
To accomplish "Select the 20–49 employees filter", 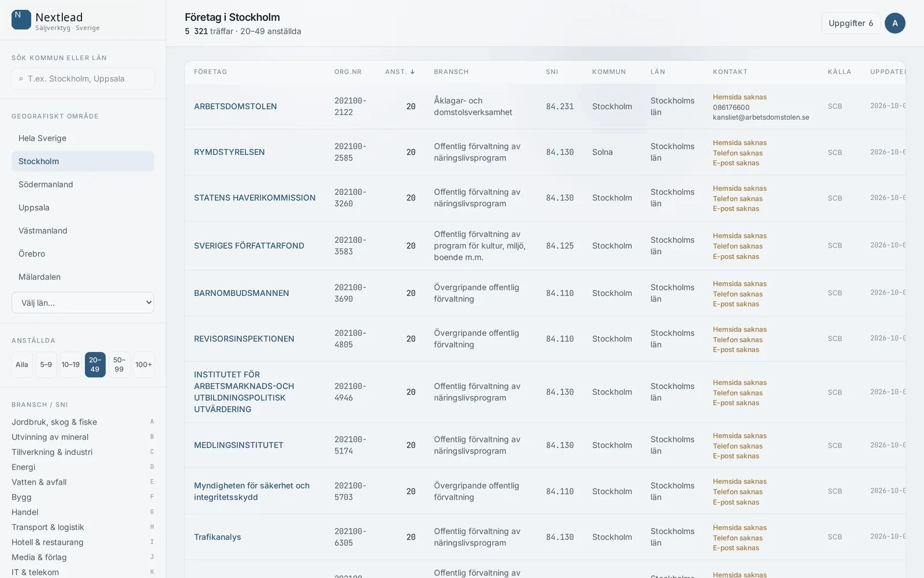I will click(95, 365).
